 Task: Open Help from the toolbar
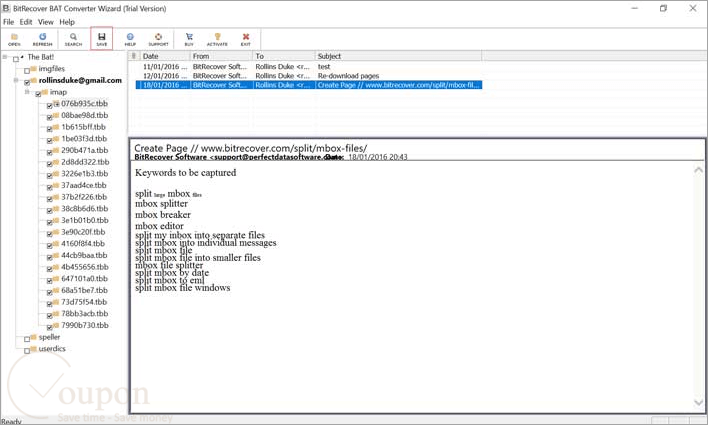coord(130,39)
